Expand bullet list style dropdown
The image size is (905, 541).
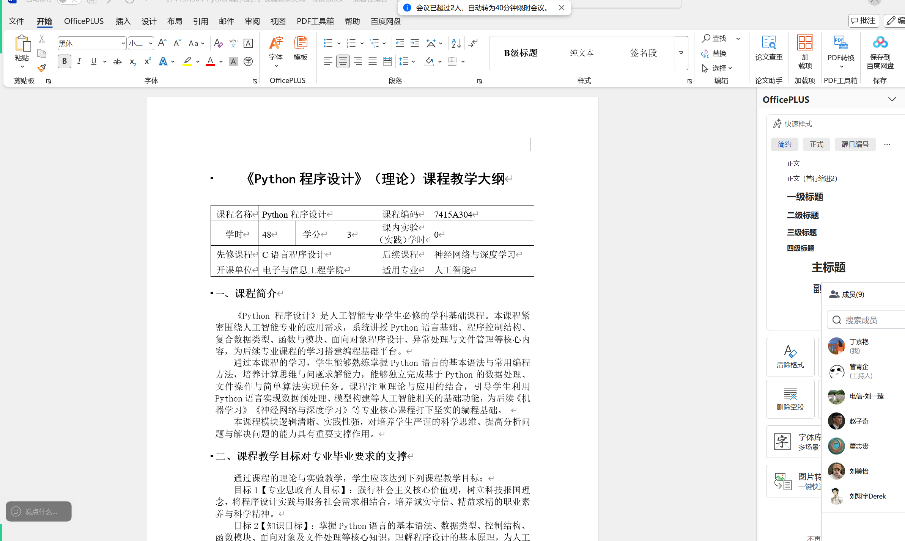(339, 43)
